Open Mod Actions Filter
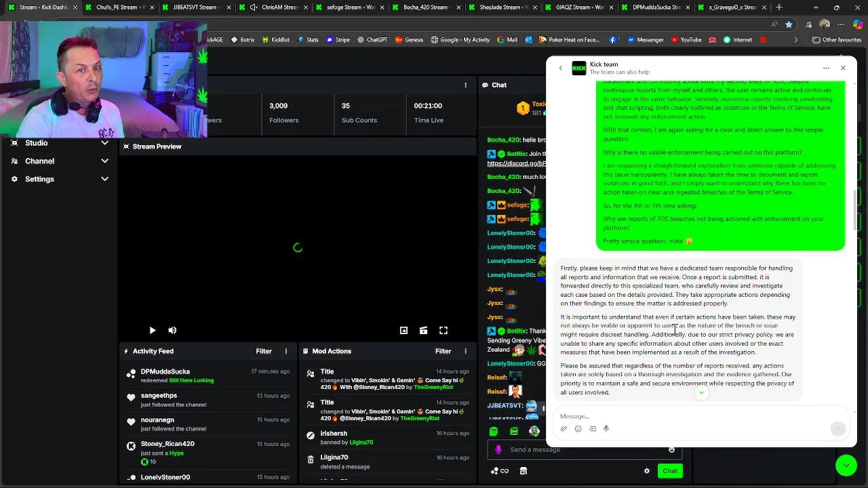 click(443, 351)
